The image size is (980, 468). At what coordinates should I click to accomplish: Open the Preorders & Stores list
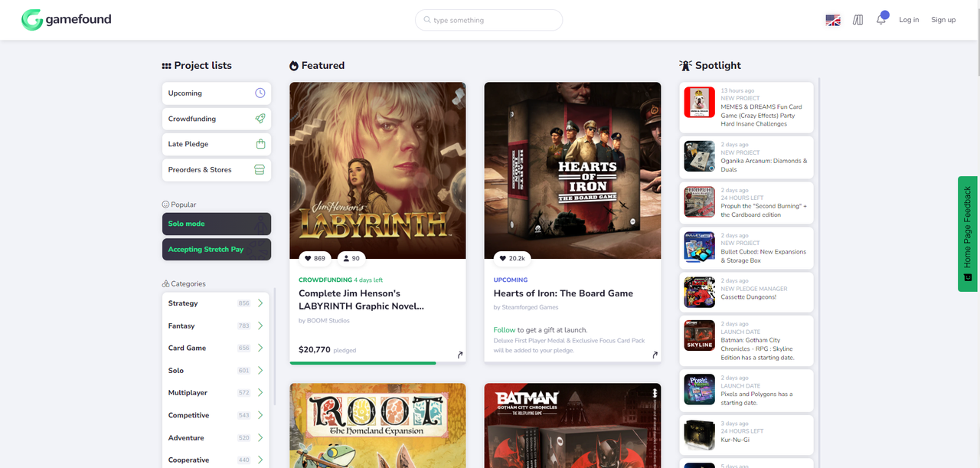[x=217, y=169]
